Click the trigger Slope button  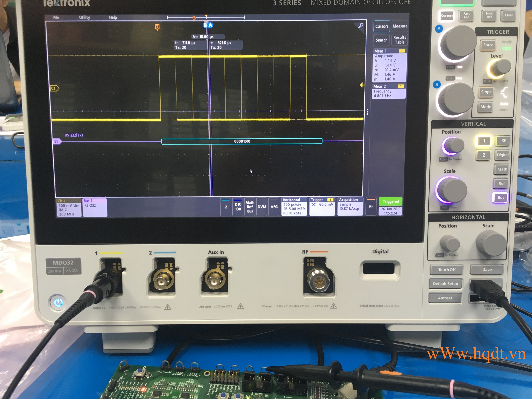tap(486, 92)
